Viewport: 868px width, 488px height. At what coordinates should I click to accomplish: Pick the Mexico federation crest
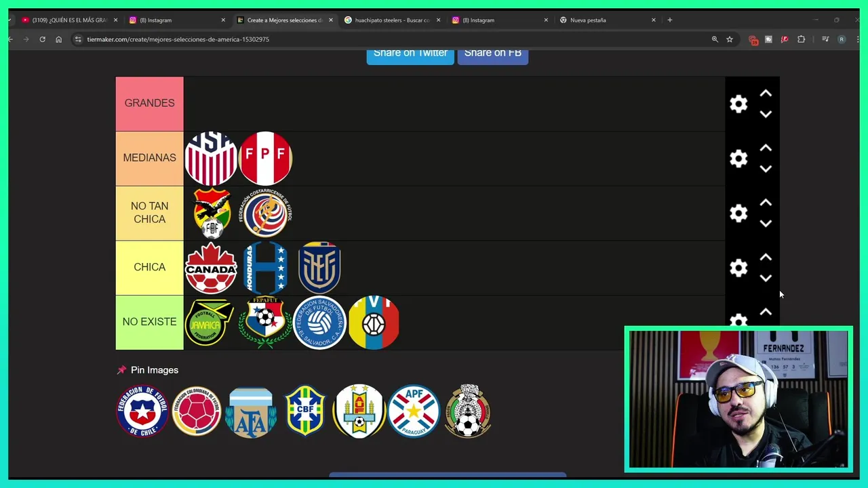tap(468, 411)
